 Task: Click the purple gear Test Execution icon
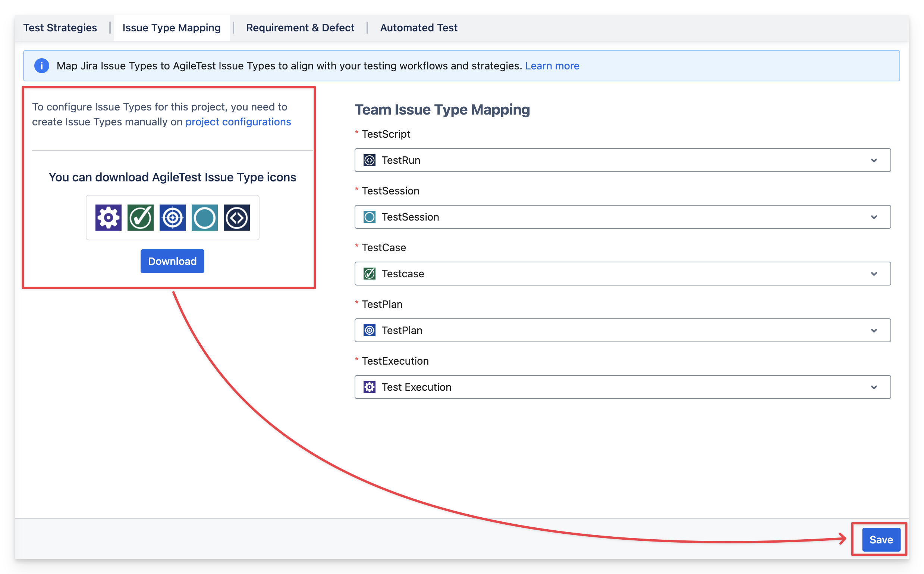[x=108, y=218]
